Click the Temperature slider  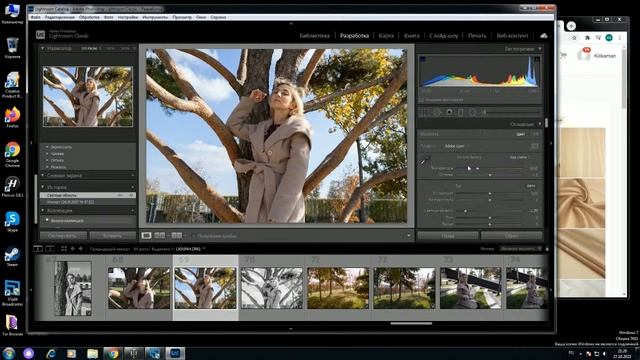pos(489,168)
